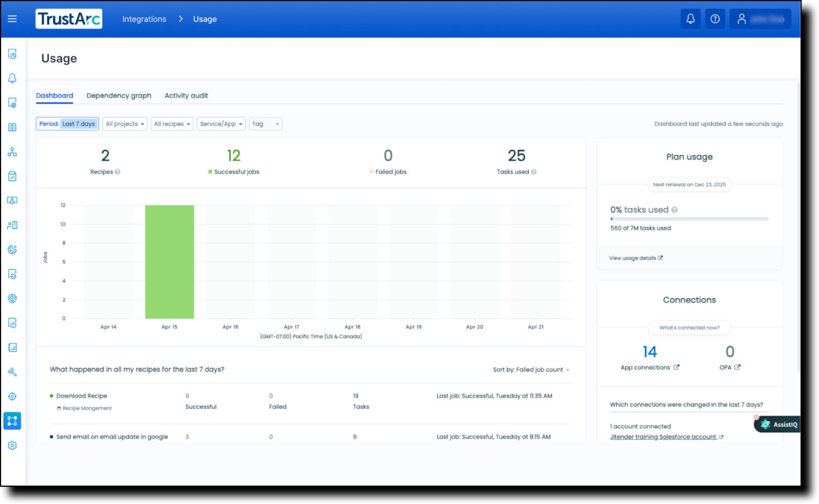819x504 pixels.
Task: Select the pie chart icon in the sidebar
Action: pyautogui.click(x=12, y=249)
